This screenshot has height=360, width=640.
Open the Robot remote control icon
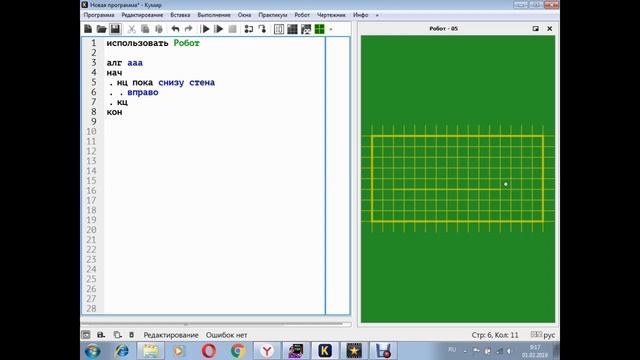pyautogui.click(x=306, y=29)
